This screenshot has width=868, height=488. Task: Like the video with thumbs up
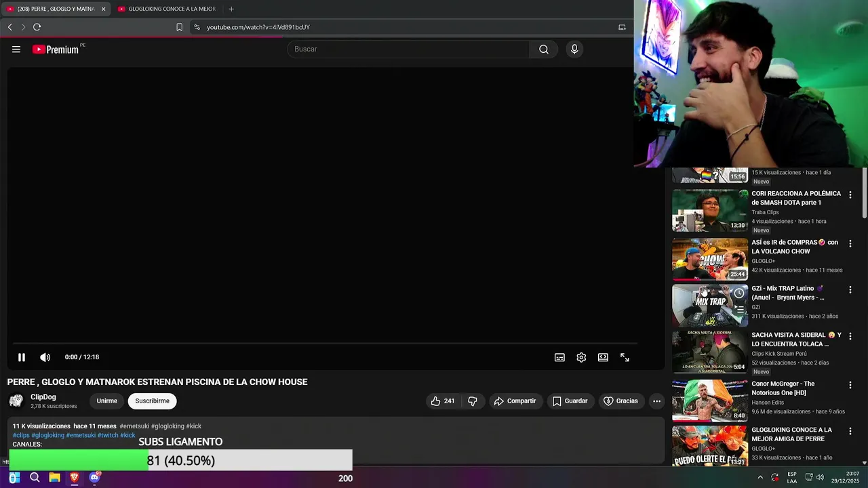(x=443, y=401)
